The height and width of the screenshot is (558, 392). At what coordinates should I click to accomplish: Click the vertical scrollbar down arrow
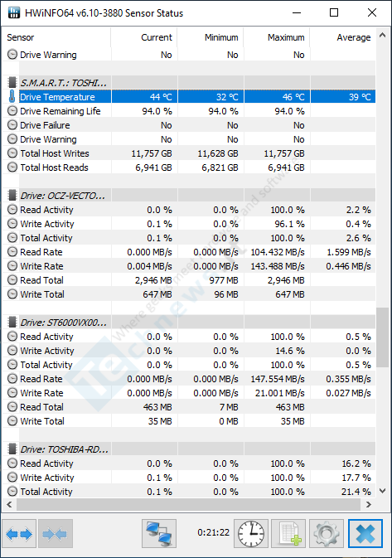pos(383,491)
